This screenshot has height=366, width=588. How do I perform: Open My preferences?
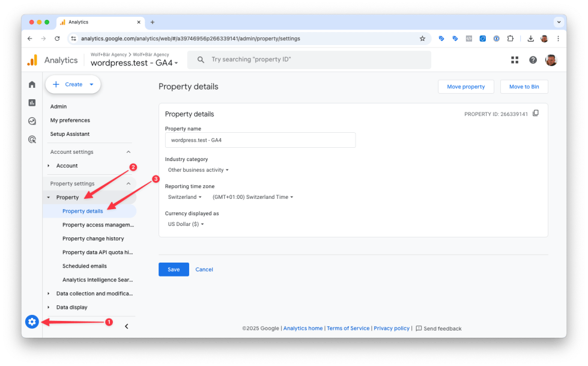(x=70, y=120)
